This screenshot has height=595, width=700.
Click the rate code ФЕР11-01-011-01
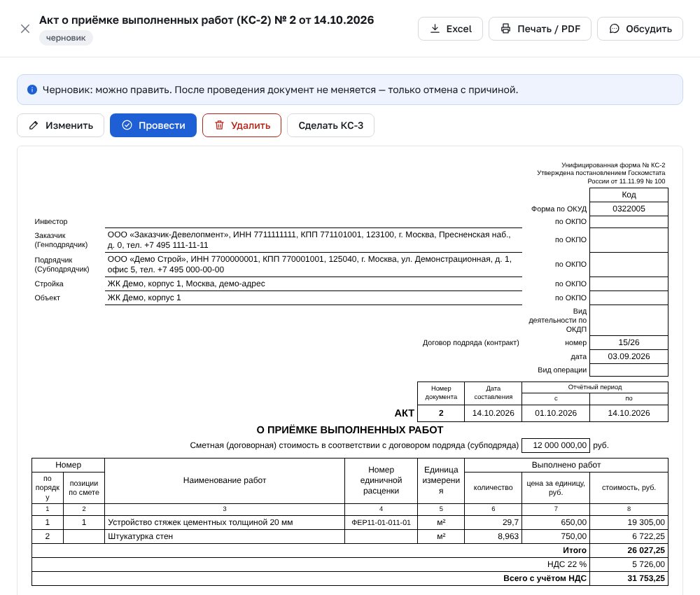point(381,522)
